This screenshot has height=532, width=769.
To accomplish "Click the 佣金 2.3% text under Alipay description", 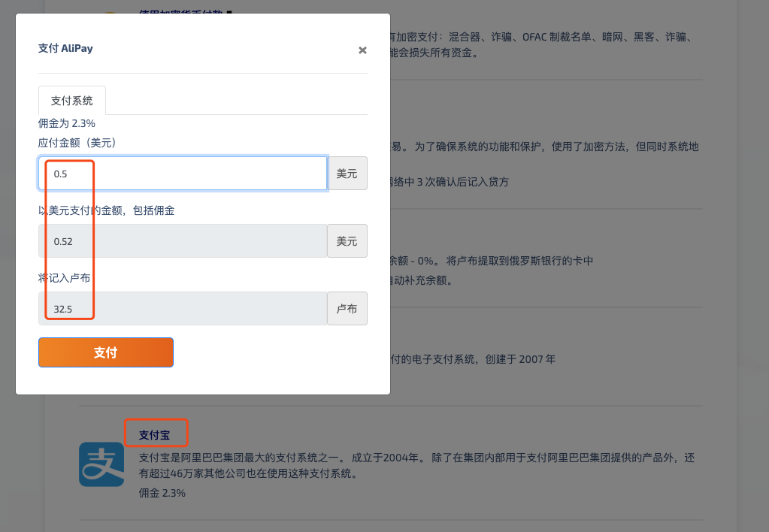I will 162,493.
